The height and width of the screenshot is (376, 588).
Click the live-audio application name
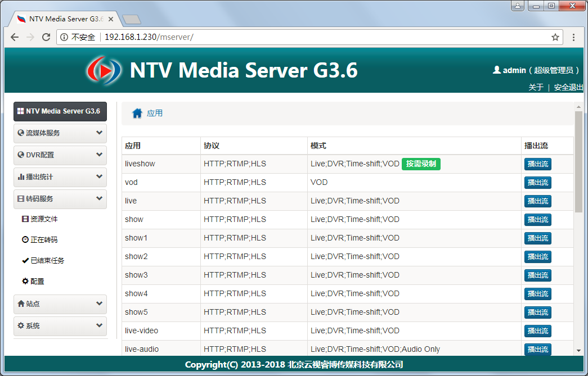point(142,349)
